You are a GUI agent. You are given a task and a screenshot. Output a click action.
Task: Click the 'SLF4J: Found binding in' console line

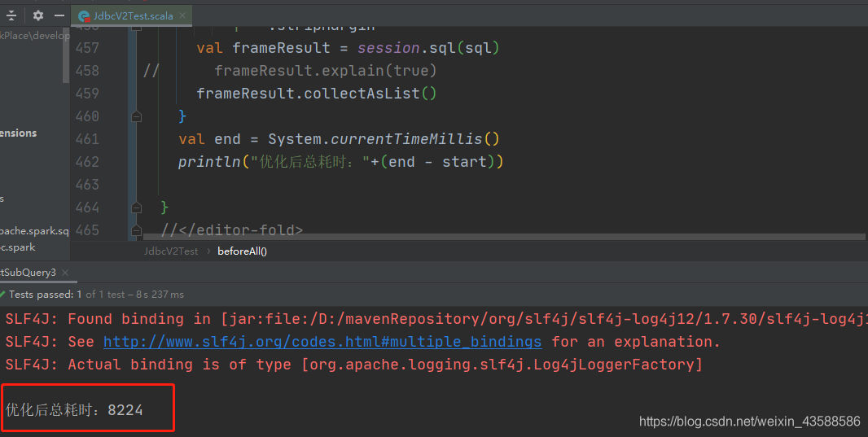pyautogui.click(x=436, y=319)
